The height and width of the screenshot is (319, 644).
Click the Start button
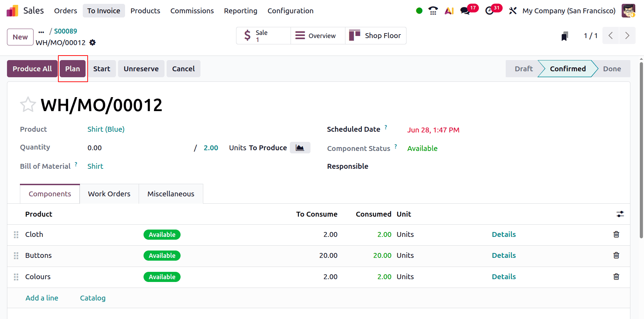click(102, 69)
